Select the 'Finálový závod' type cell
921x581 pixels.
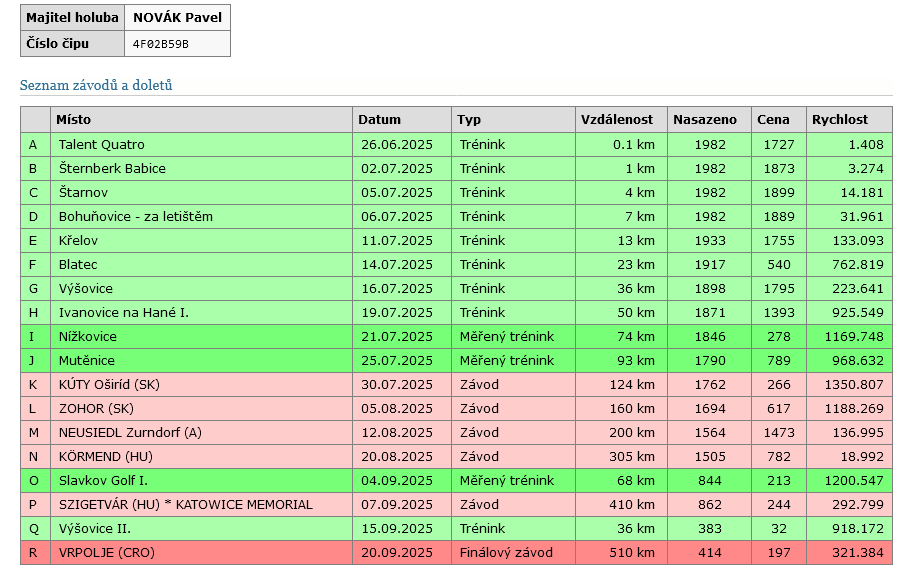point(506,553)
